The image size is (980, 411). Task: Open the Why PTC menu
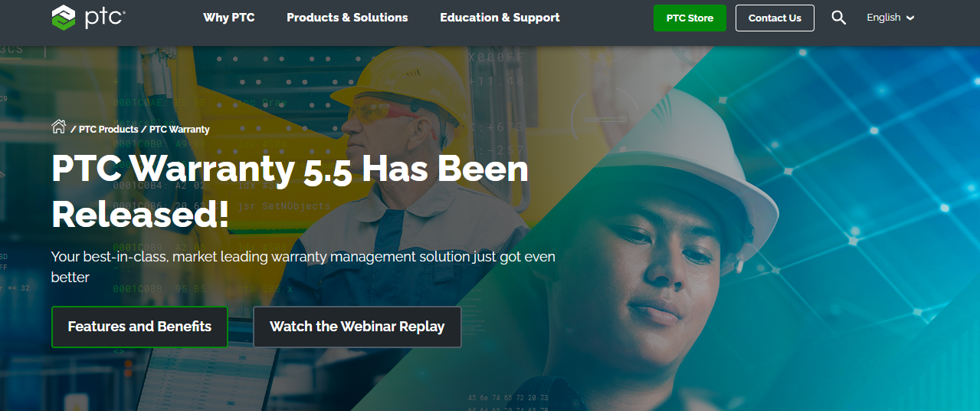pos(229,18)
